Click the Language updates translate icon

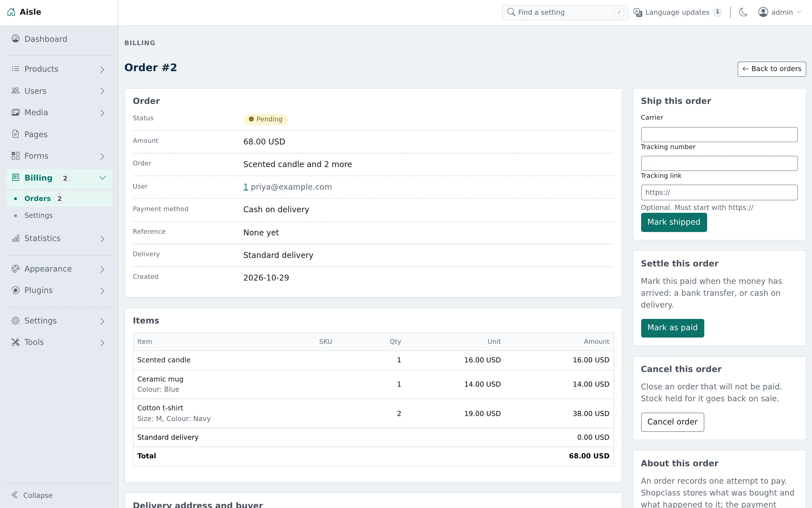637,12
